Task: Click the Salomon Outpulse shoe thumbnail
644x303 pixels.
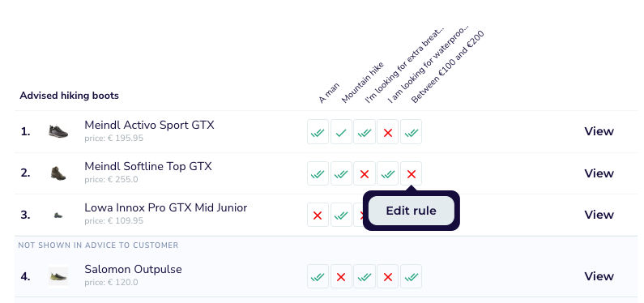Action: (x=58, y=276)
